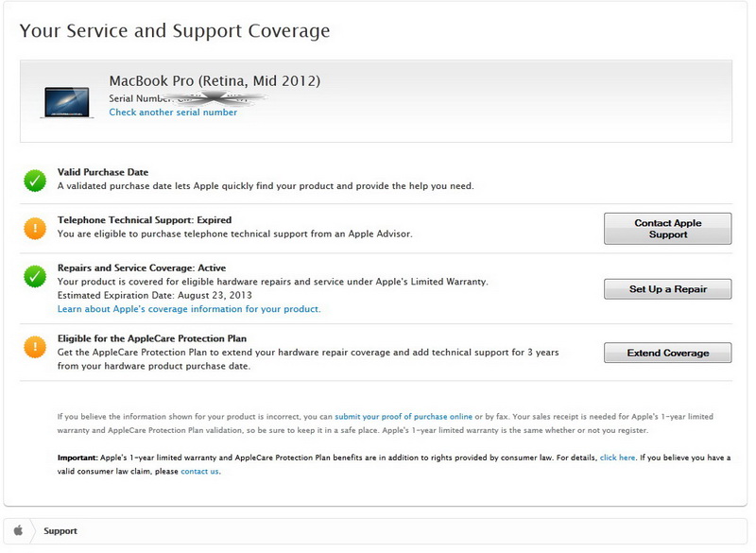Follow the submit your proof of purchase online link
Image resolution: width=756 pixels, height=553 pixels.
(404, 417)
